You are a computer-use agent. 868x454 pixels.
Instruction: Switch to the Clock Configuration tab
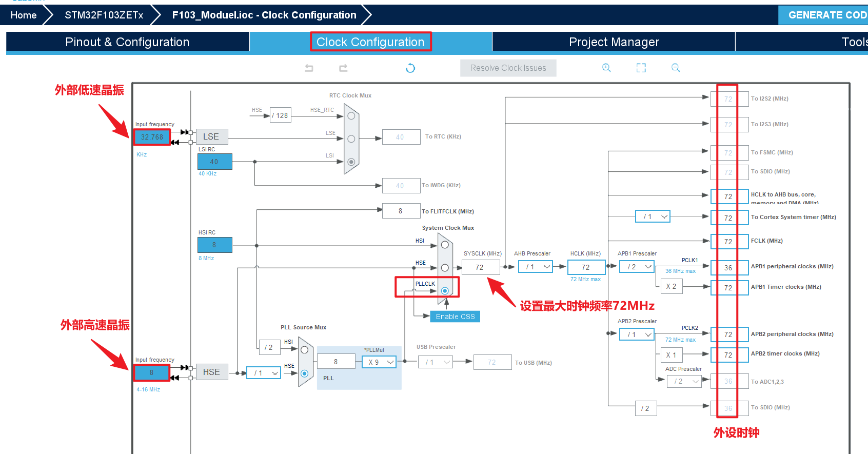[x=370, y=42]
